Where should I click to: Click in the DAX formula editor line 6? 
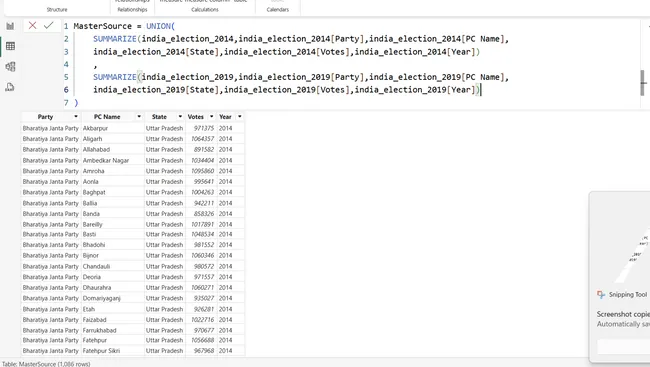(287, 90)
